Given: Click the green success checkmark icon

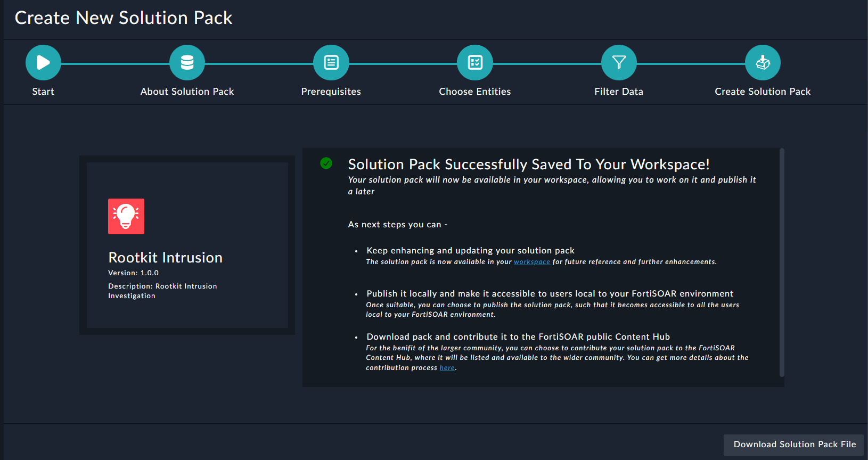Looking at the screenshot, I should tap(326, 164).
